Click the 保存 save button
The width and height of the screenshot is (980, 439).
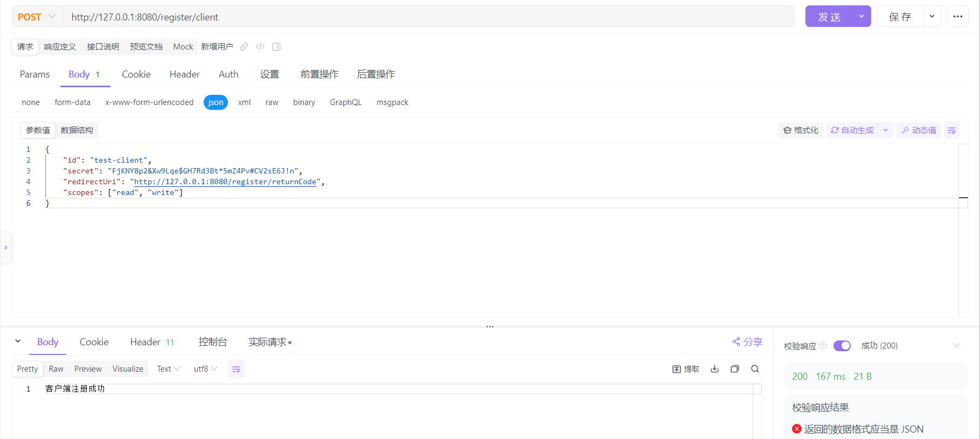pyautogui.click(x=900, y=17)
